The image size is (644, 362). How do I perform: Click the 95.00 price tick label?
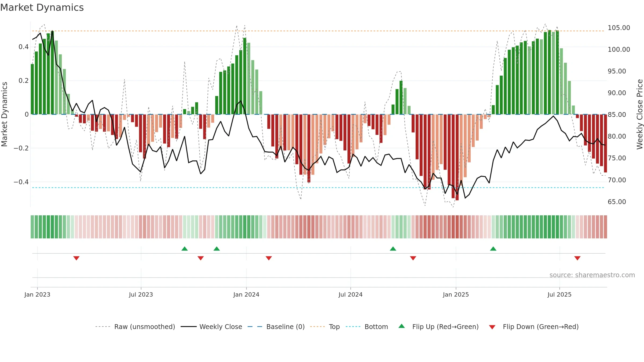tap(617, 71)
